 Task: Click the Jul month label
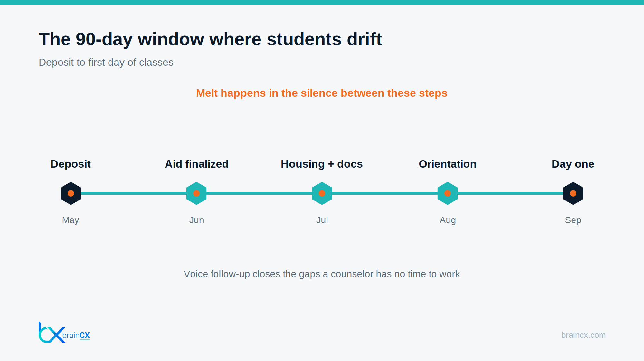click(322, 220)
